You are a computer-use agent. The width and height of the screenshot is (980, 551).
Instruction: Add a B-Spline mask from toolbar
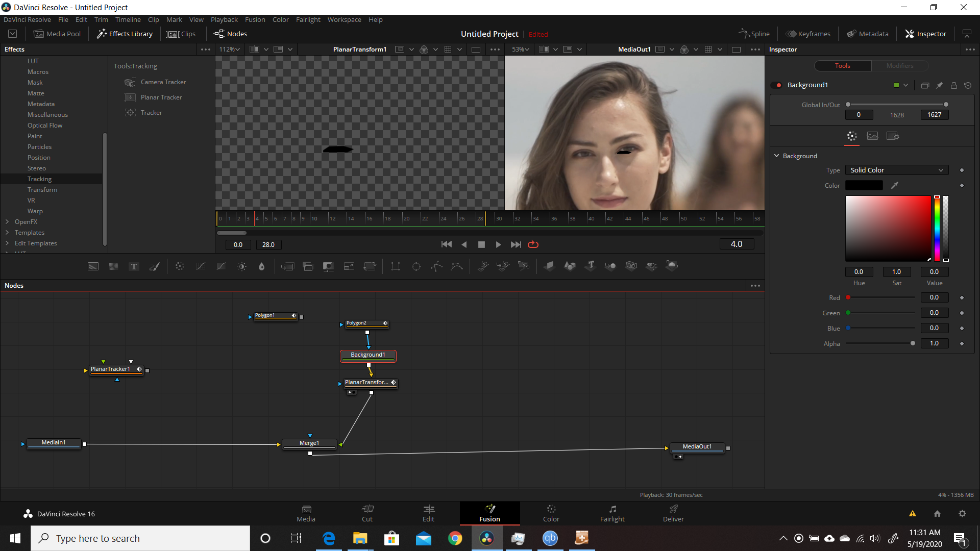pos(457,266)
